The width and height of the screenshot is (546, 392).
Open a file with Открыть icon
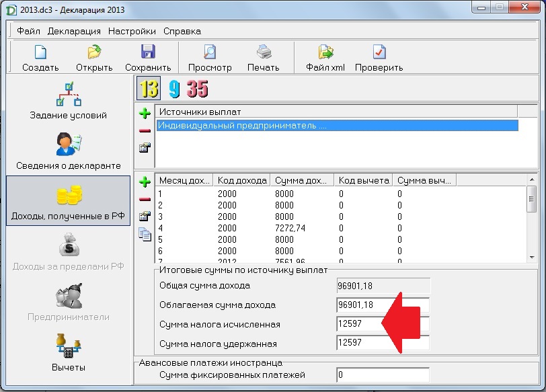pyautogui.click(x=94, y=57)
